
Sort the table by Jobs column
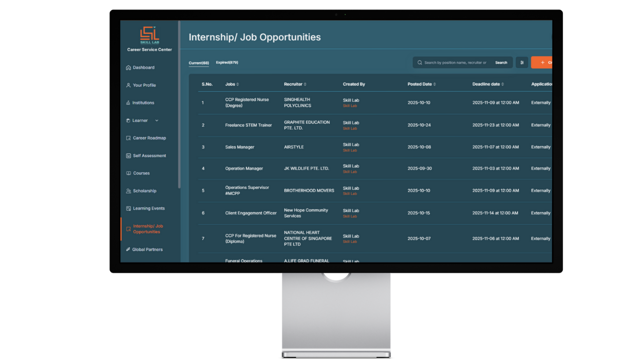pyautogui.click(x=238, y=84)
